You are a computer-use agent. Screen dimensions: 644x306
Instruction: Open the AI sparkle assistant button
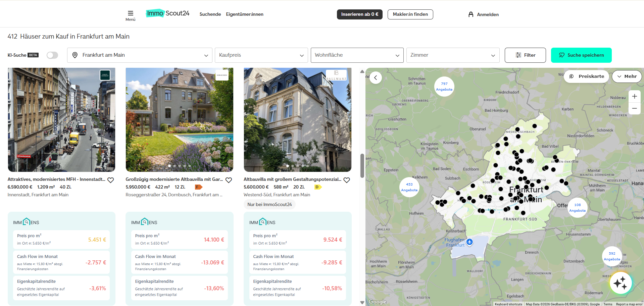(x=621, y=283)
